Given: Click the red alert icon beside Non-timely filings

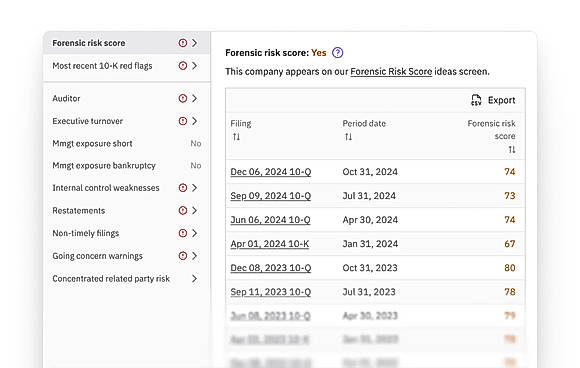Looking at the screenshot, I should pyautogui.click(x=183, y=233).
